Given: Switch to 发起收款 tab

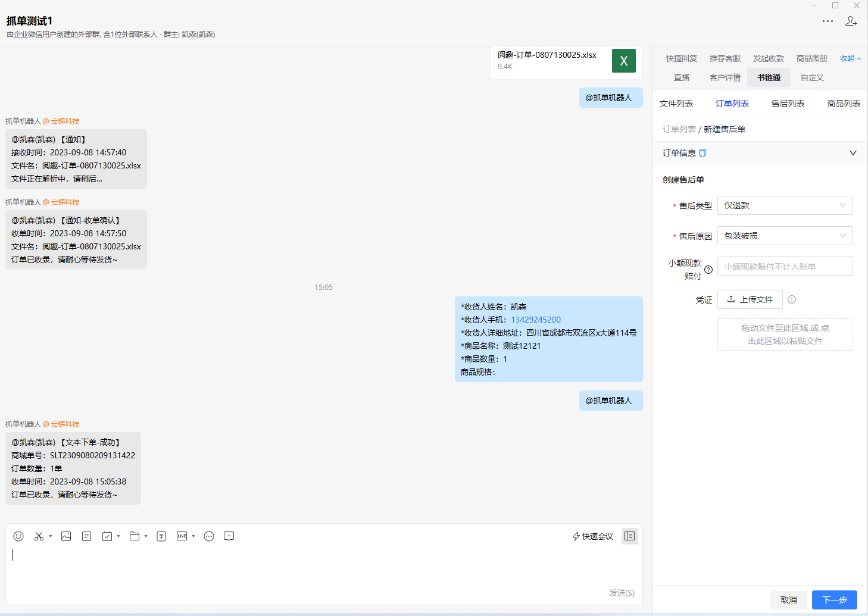Looking at the screenshot, I should click(x=769, y=58).
